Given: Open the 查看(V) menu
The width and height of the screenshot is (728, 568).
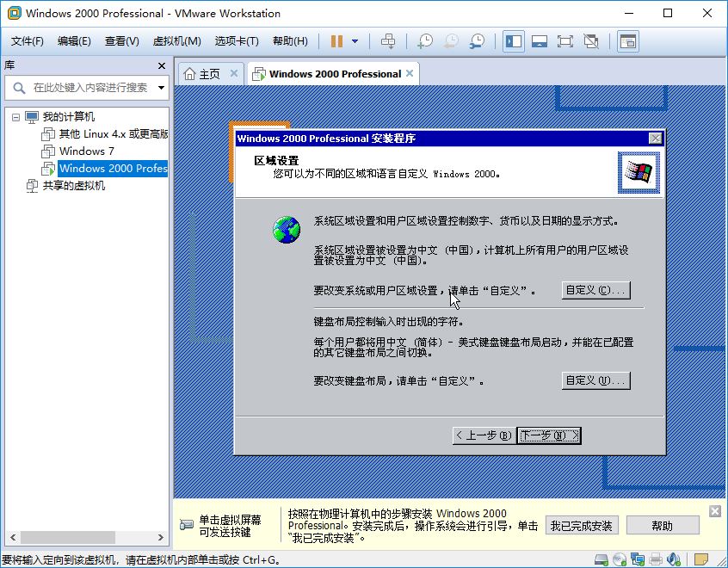Looking at the screenshot, I should point(121,41).
